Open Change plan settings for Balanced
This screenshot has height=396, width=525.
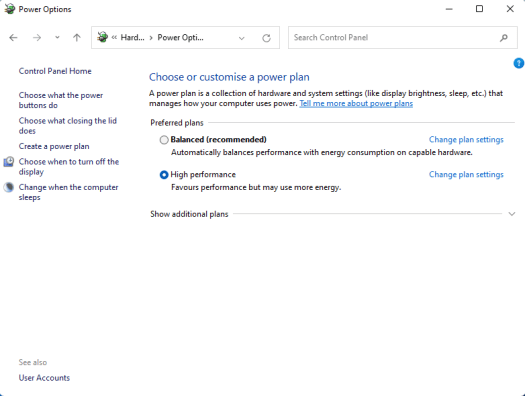tap(466, 140)
